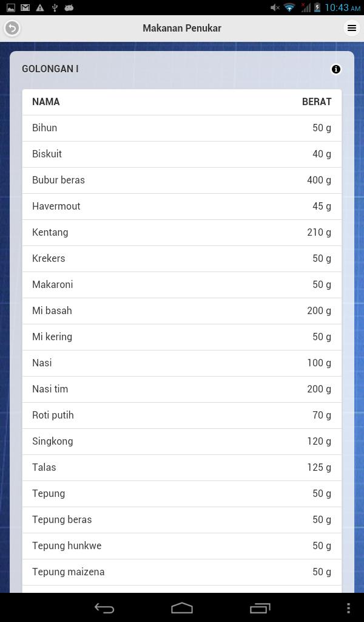The width and height of the screenshot is (364, 622).
Task: Tap the BERAT column header
Action: pyautogui.click(x=317, y=101)
